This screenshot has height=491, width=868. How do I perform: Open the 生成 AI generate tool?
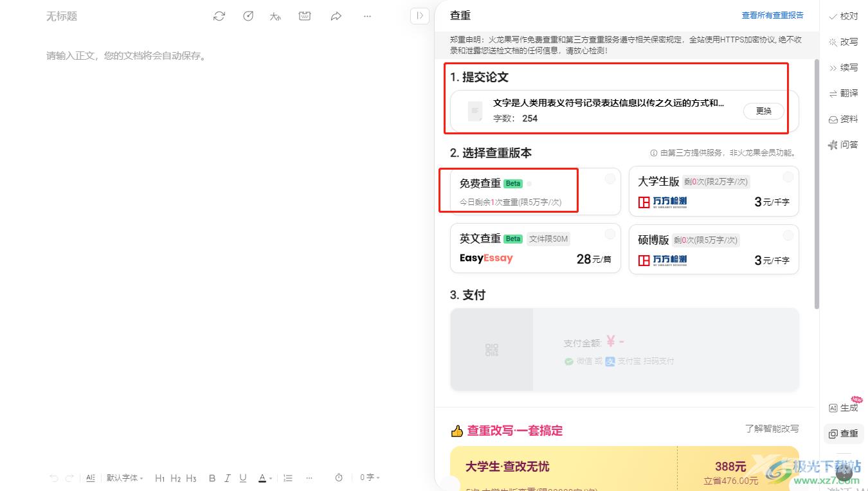[844, 407]
